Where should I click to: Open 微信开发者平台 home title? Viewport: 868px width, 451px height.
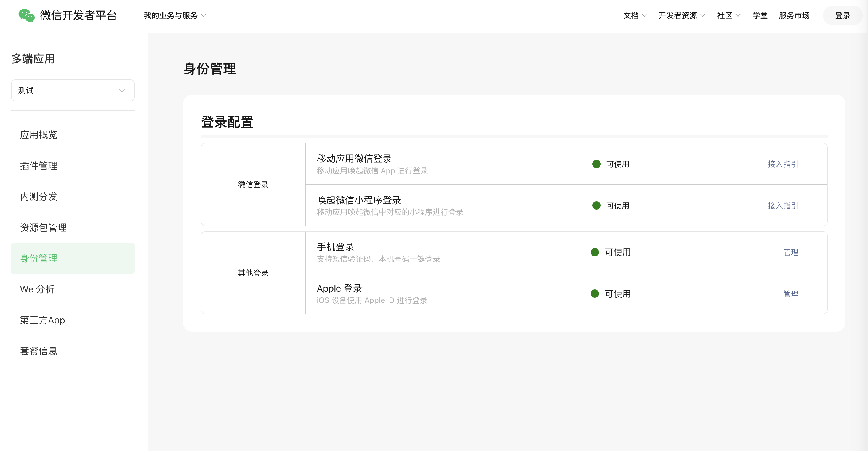(x=79, y=15)
